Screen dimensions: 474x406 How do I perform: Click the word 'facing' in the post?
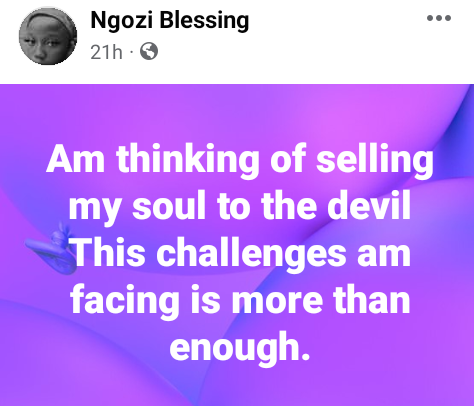click(x=124, y=301)
